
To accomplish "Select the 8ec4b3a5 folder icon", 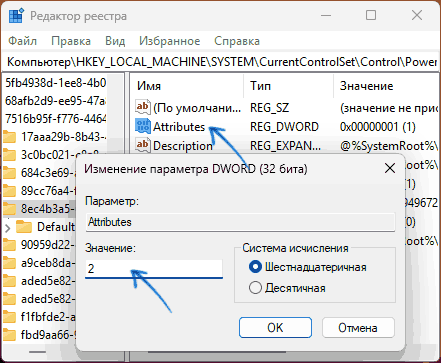I will point(10,209).
